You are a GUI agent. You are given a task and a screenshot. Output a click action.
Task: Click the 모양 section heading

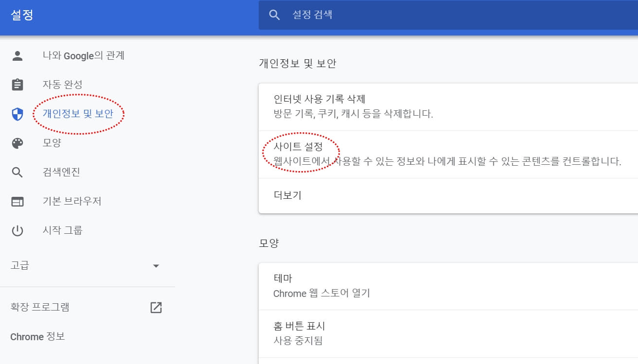pyautogui.click(x=269, y=243)
